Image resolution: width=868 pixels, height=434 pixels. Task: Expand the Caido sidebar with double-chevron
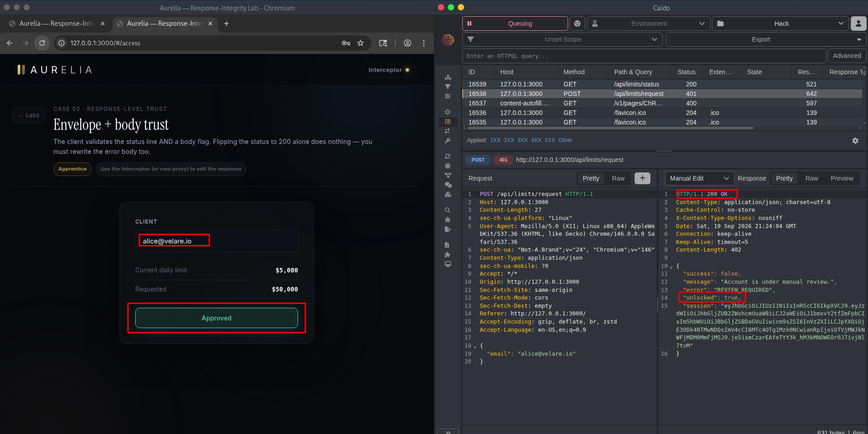pyautogui.click(x=448, y=431)
